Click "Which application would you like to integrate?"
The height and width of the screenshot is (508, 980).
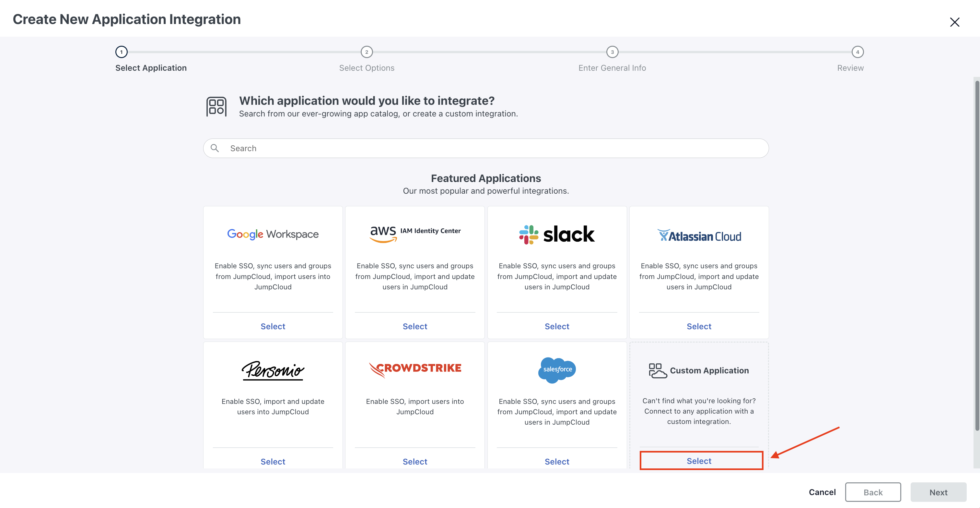367,101
